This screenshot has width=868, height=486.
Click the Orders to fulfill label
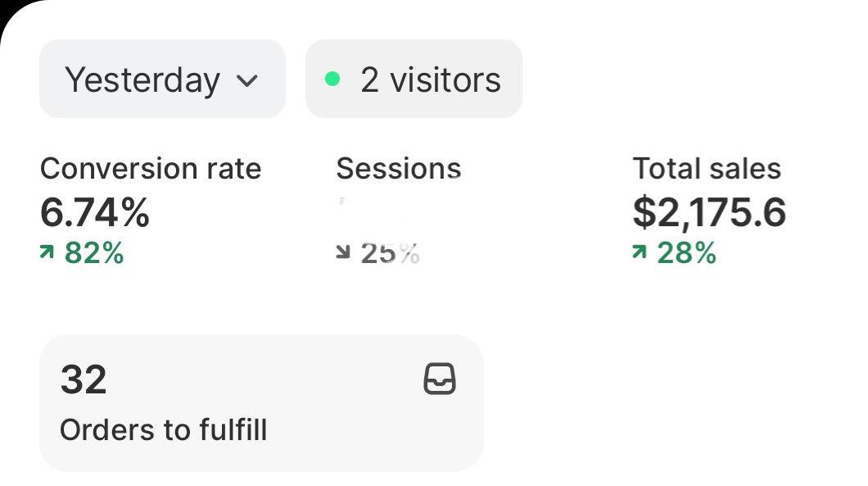click(x=164, y=429)
